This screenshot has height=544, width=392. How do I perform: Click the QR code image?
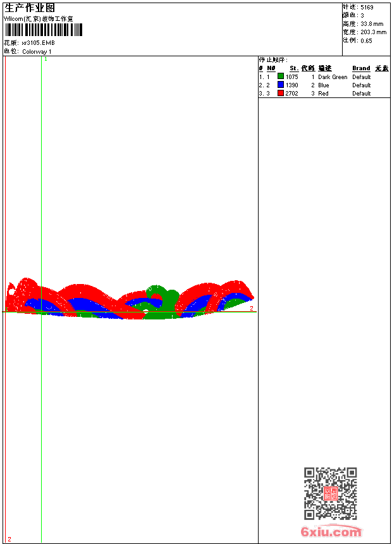coord(330,493)
